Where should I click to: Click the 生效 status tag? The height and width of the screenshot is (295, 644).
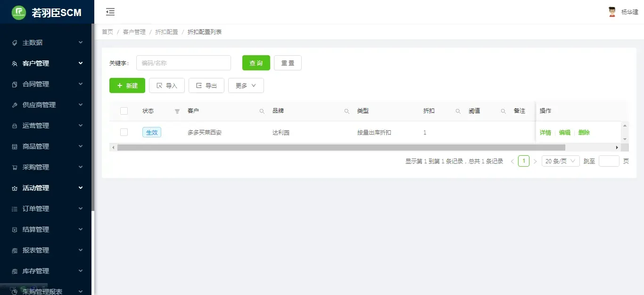tap(152, 133)
